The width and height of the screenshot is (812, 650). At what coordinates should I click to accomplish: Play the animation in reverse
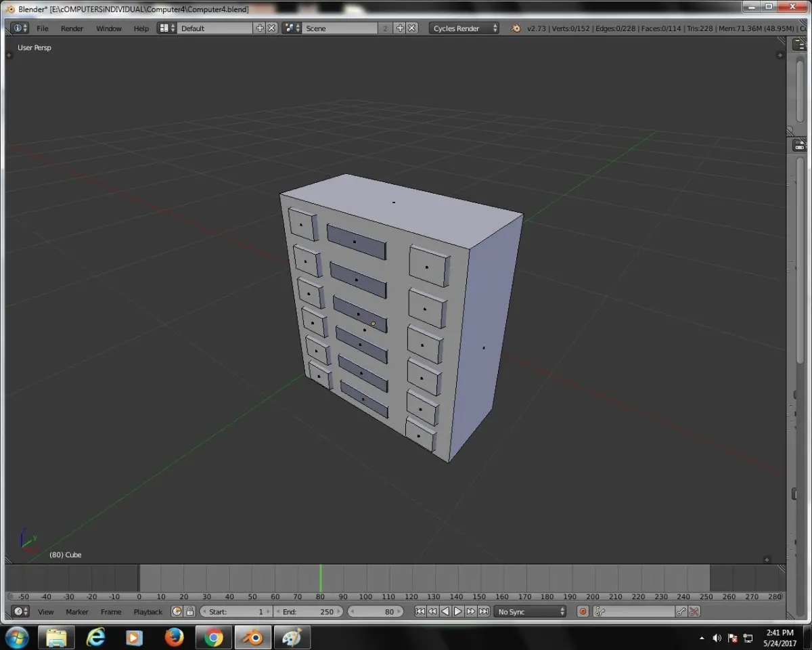(x=445, y=611)
